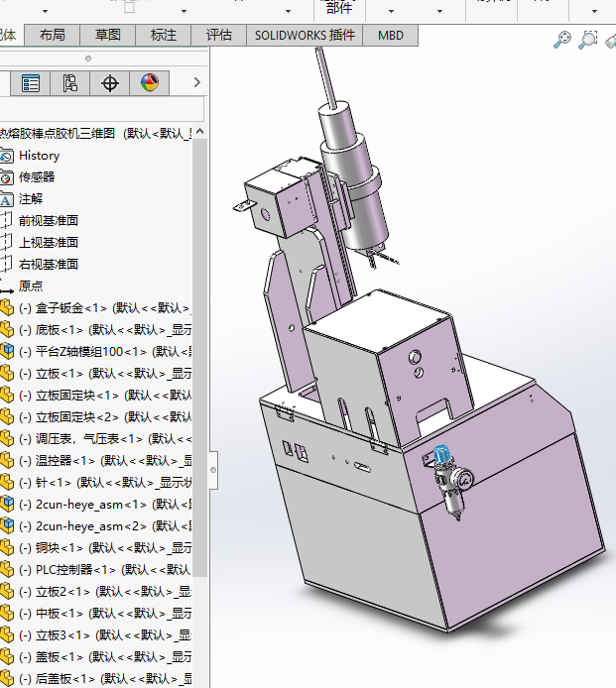Open the SOLIDWORKS 插件 tab

click(305, 35)
